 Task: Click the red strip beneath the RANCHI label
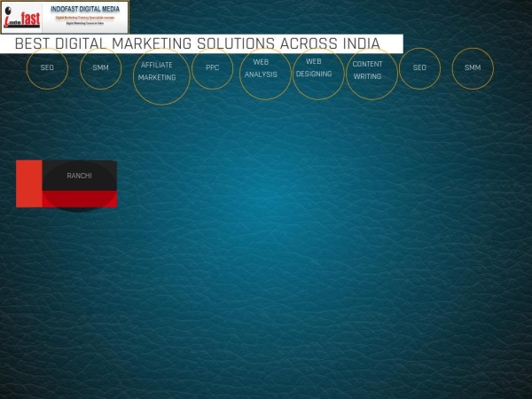79,199
